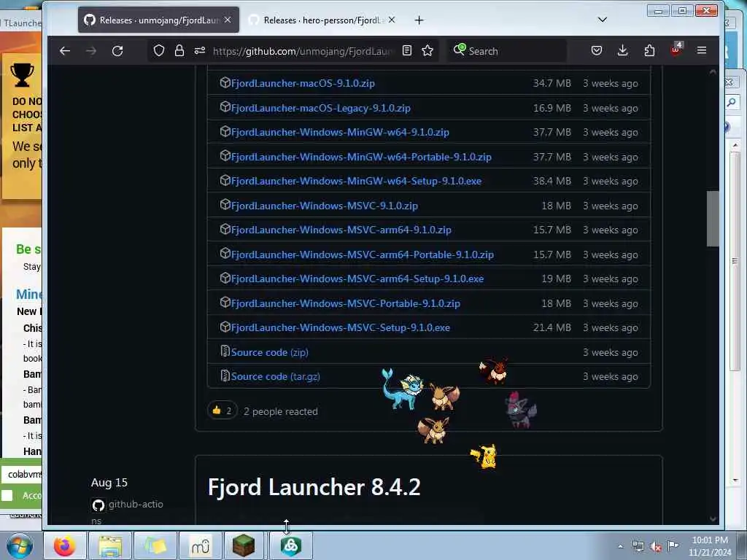The image size is (747, 560).
Task: Click the package icon beside macOS-9.1.0.zip
Action: pos(225,82)
